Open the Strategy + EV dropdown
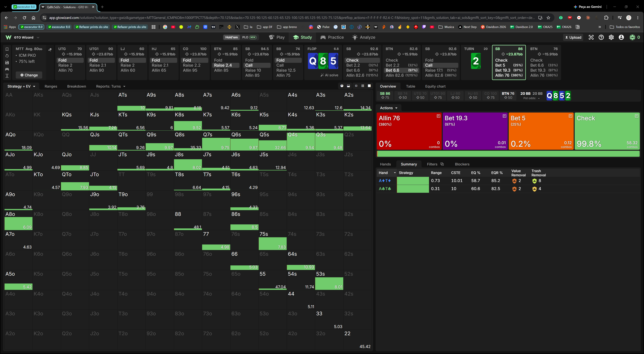The width and height of the screenshot is (644, 354). coord(21,86)
